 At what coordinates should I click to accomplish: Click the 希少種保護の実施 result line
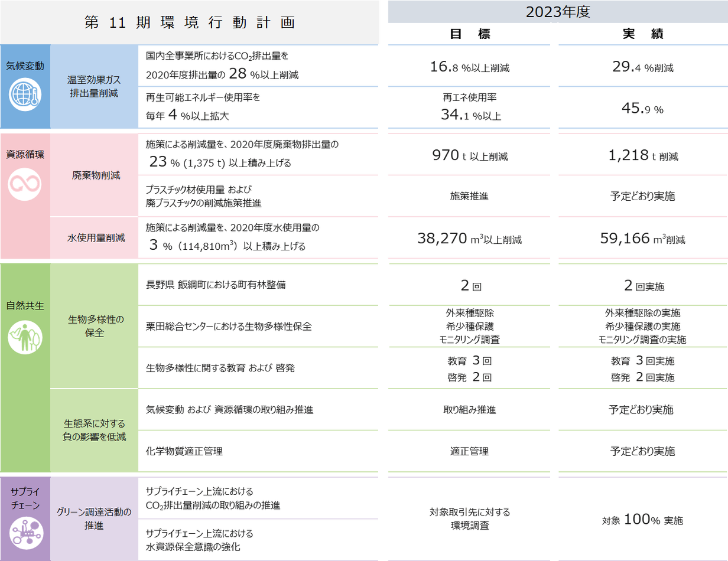click(x=643, y=326)
